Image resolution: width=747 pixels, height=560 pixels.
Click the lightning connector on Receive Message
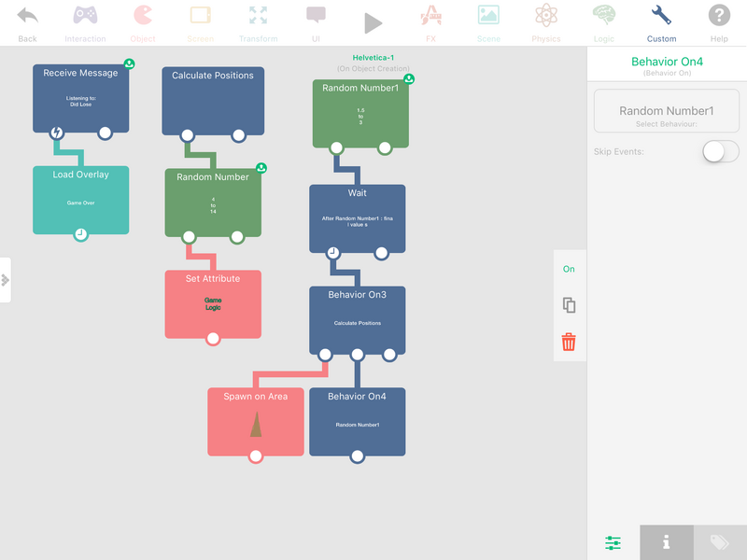point(57,133)
